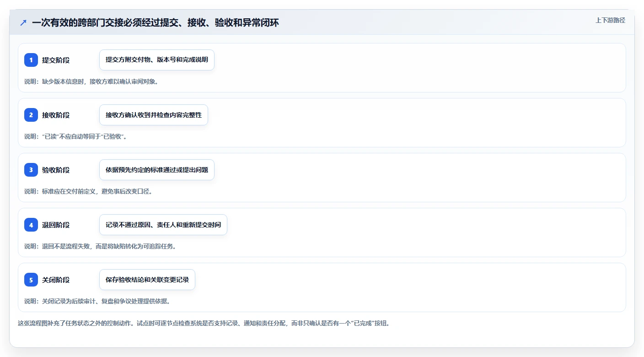This screenshot has height=357, width=644.
Task: Click the page title about 跨部门交接
Action: click(x=156, y=23)
